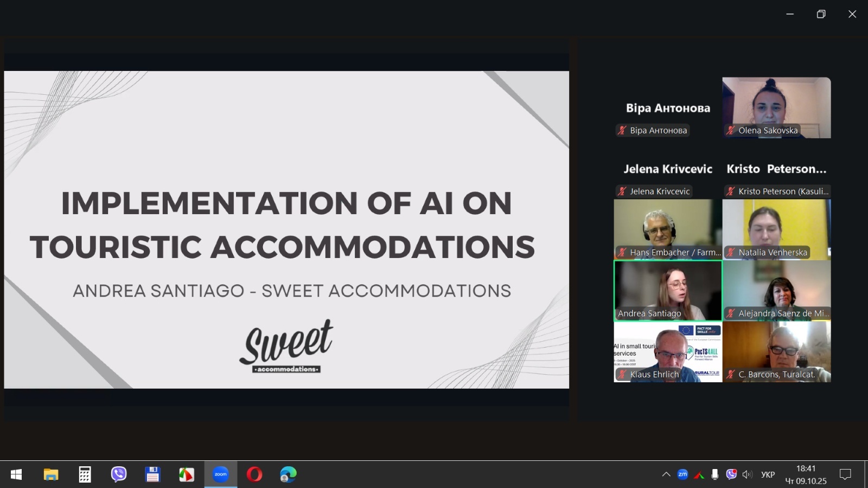868x488 pixels.
Task: Click the Zoom icon in system tray
Action: pos(682,474)
